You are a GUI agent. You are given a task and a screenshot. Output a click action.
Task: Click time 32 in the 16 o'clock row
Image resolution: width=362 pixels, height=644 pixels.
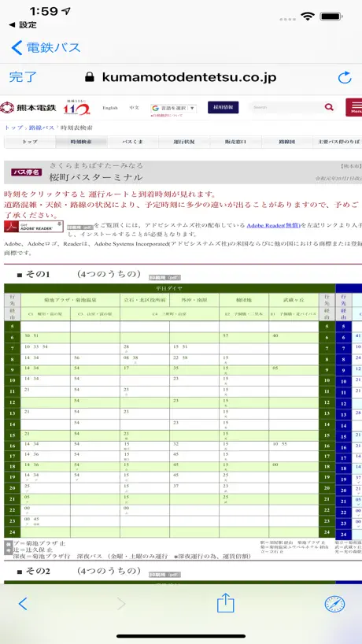tap(176, 444)
